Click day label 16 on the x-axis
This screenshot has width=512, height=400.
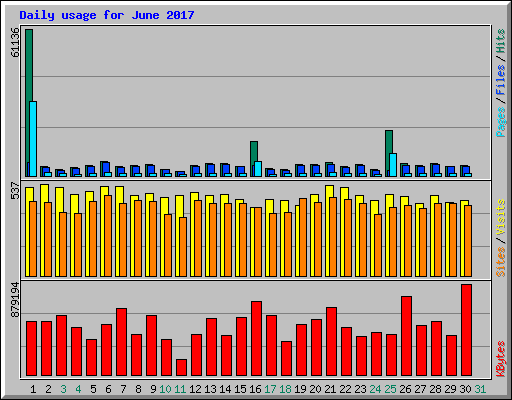click(255, 389)
